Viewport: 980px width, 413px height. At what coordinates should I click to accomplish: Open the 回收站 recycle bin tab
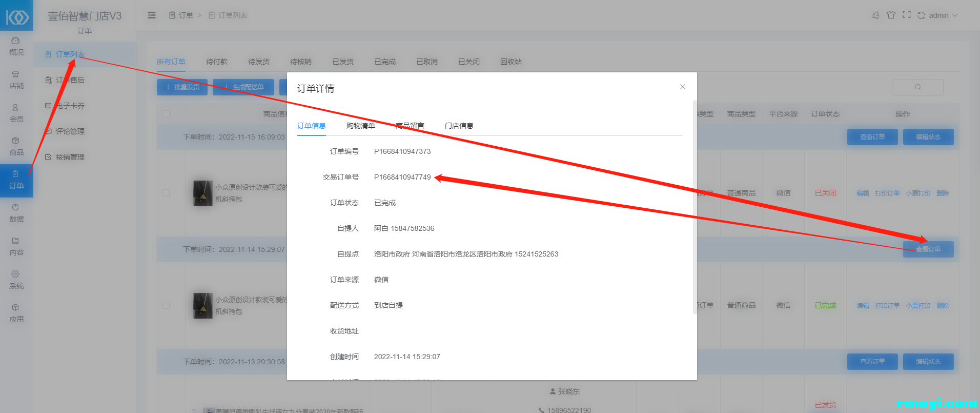tap(511, 62)
